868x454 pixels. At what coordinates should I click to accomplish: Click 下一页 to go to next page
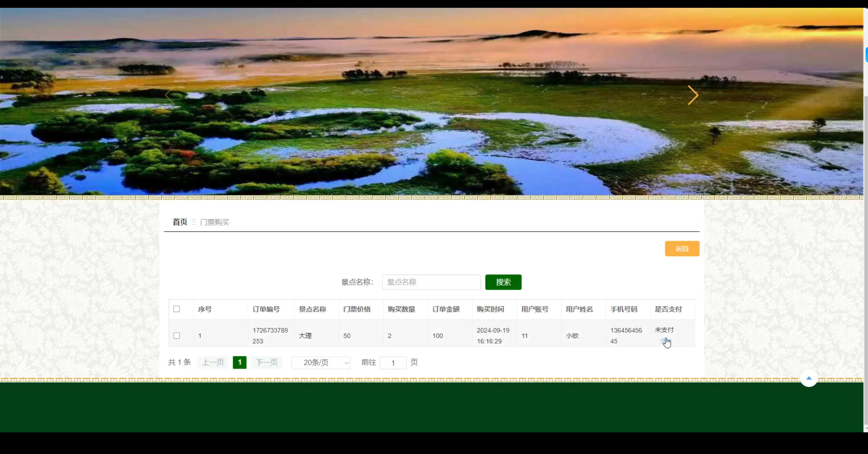point(267,362)
